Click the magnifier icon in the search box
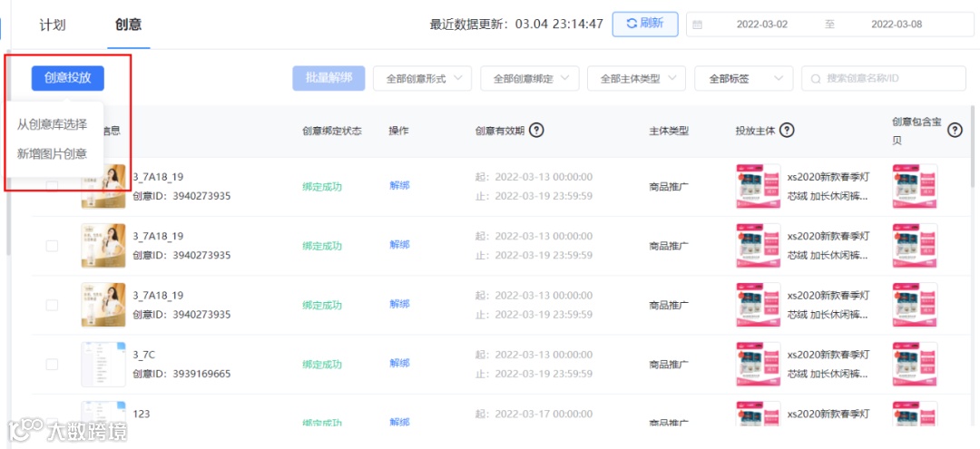Screen dimensions: 980x449 pos(815,79)
